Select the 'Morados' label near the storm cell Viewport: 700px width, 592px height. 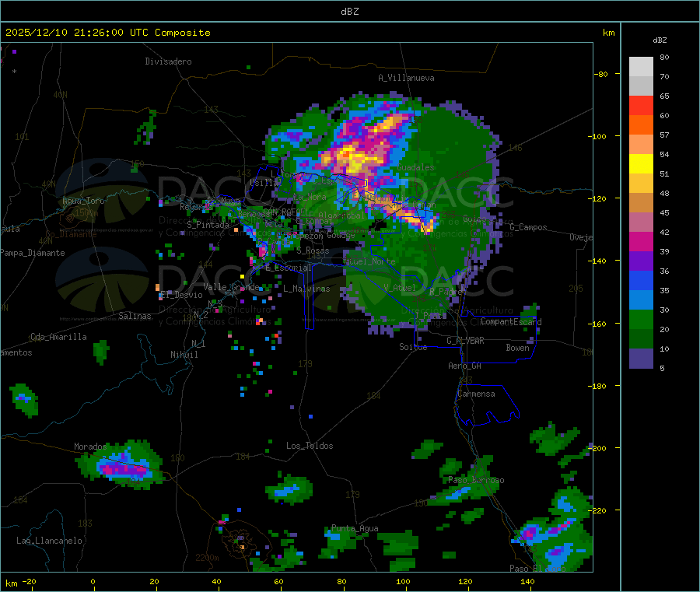click(x=90, y=447)
